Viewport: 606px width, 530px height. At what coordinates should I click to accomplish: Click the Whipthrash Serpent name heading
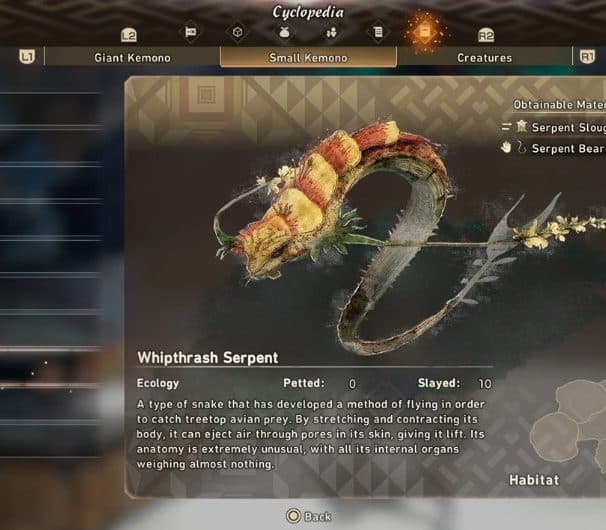(x=208, y=358)
